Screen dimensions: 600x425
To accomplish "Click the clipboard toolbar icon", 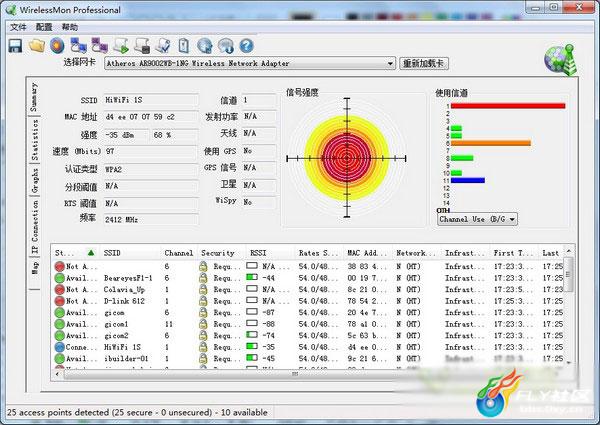I will pyautogui.click(x=184, y=46).
